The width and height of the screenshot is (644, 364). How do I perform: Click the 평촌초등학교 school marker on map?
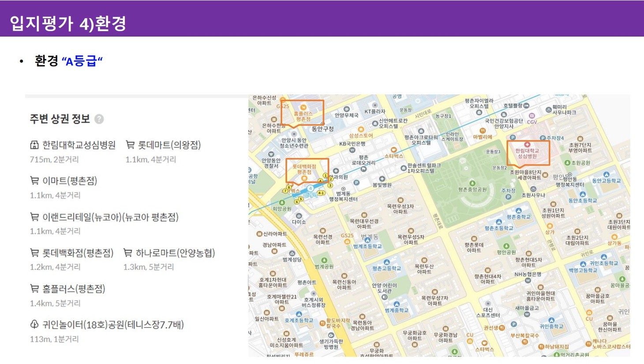(x=498, y=222)
